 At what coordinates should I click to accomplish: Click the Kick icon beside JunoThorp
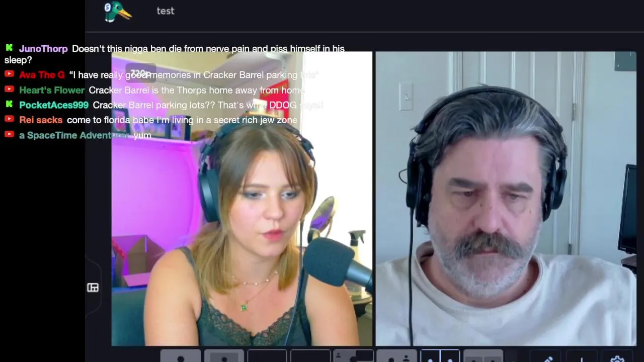pyautogui.click(x=9, y=48)
